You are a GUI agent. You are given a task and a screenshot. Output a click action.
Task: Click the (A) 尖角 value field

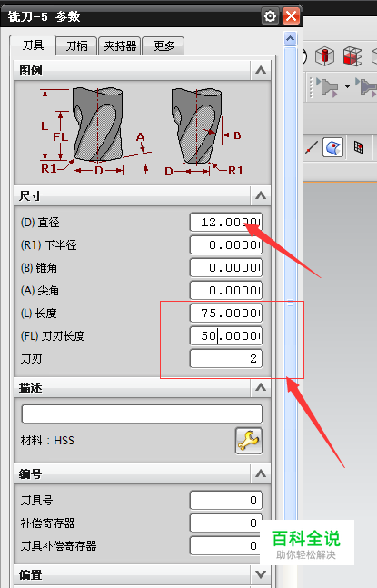(x=226, y=290)
